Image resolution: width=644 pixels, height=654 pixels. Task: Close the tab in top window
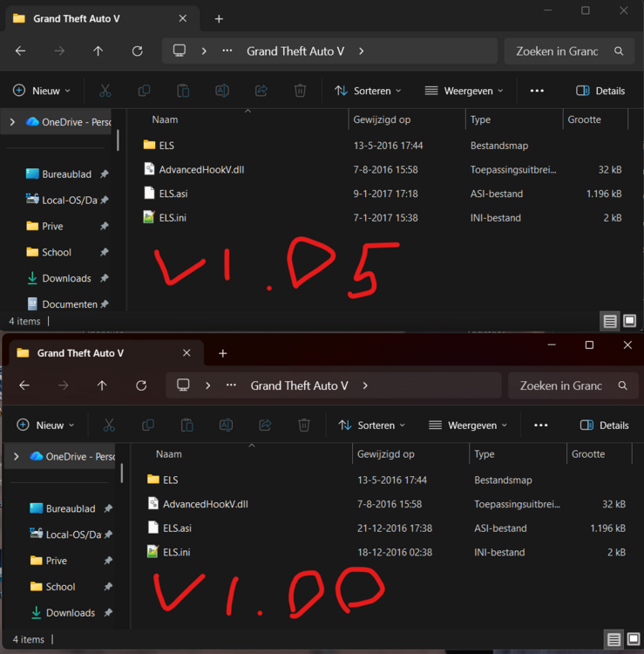pyautogui.click(x=183, y=18)
